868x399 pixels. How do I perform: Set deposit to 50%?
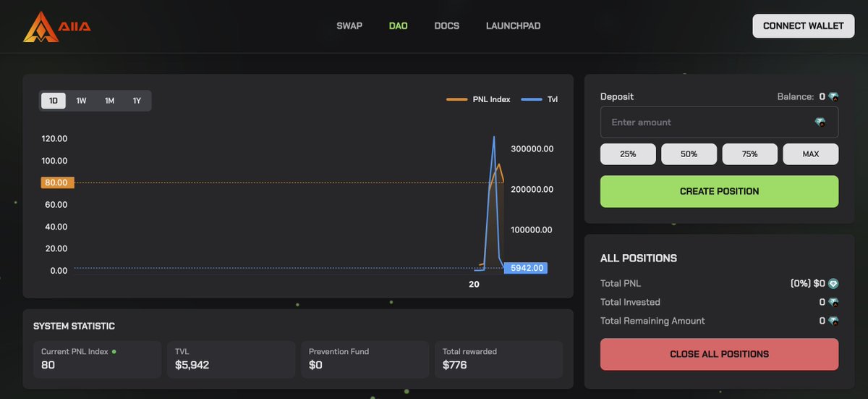(689, 154)
